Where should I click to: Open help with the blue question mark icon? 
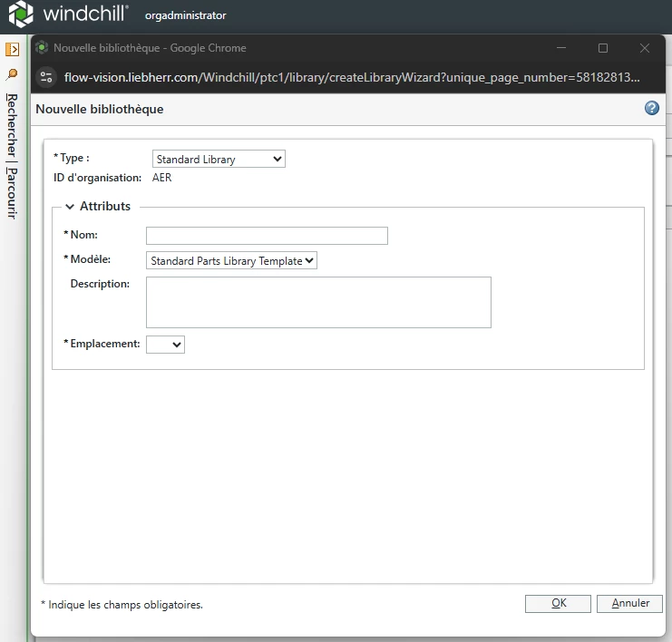652,108
